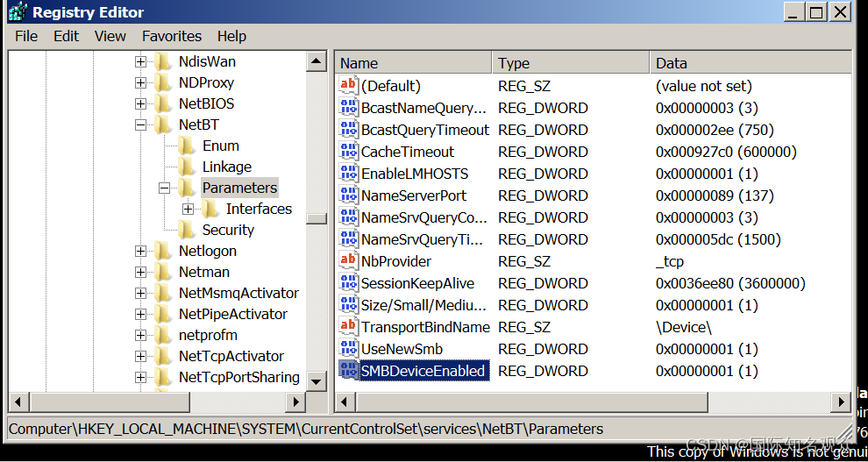Select the BcastNameQuery... value name
The width and height of the screenshot is (868, 462).
423,107
